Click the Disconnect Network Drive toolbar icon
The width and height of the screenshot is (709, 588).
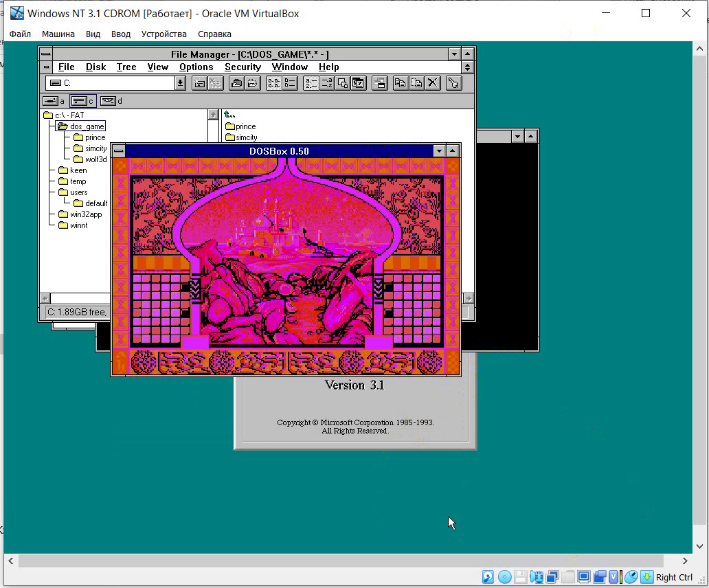[216, 83]
